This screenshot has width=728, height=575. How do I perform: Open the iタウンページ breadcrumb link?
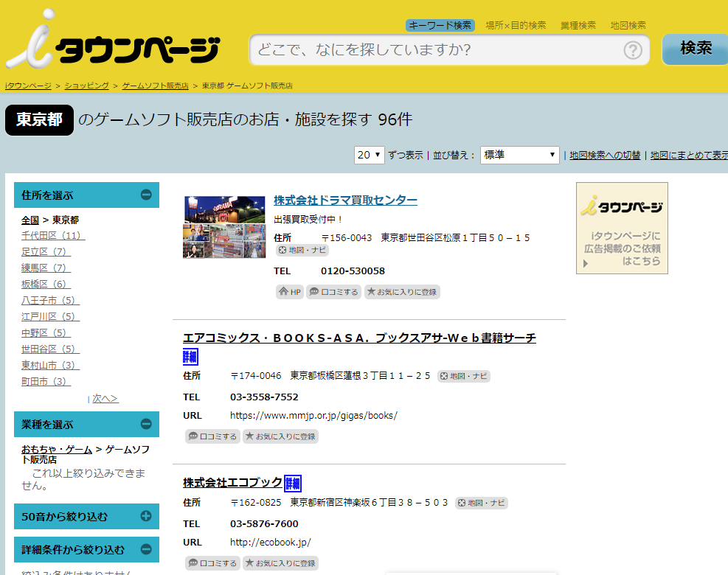click(28, 86)
